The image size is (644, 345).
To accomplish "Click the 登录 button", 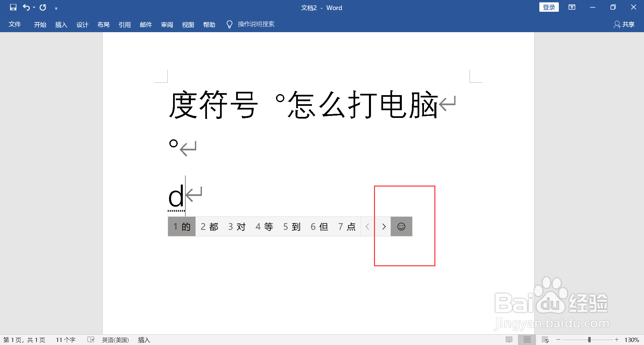I will click(x=549, y=7).
